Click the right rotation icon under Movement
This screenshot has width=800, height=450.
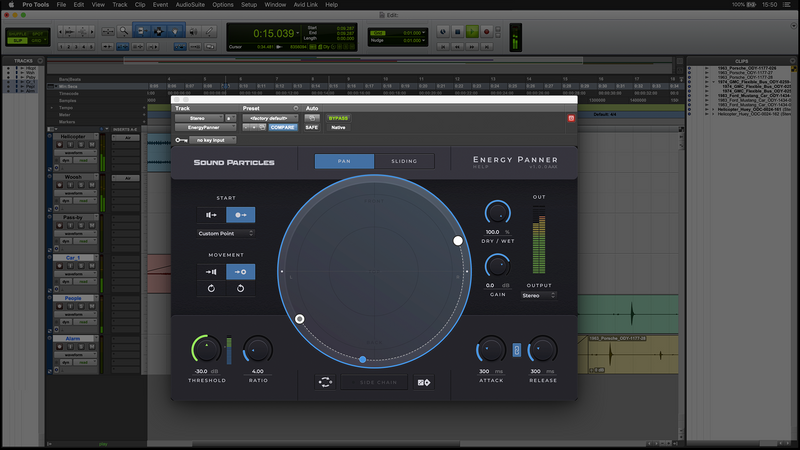coord(240,289)
